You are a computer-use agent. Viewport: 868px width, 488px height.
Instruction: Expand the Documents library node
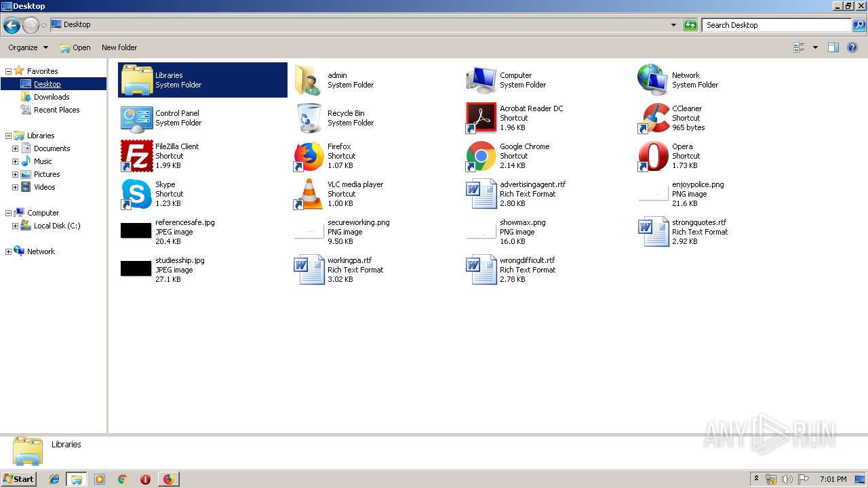tap(15, 148)
